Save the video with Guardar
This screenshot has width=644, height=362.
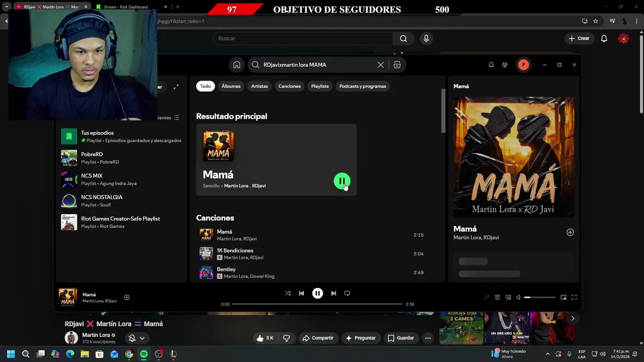tap(400, 338)
